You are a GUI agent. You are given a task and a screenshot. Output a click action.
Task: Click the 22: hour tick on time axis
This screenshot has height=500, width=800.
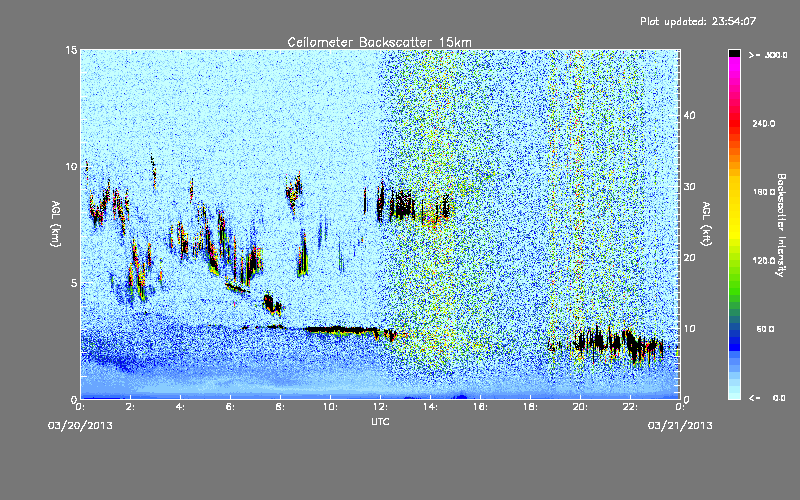631,407
